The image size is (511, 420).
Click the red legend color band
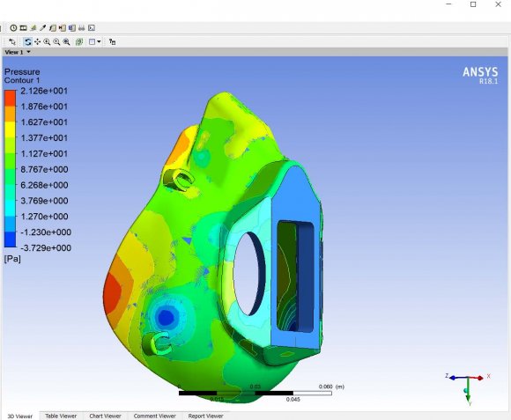[10, 99]
